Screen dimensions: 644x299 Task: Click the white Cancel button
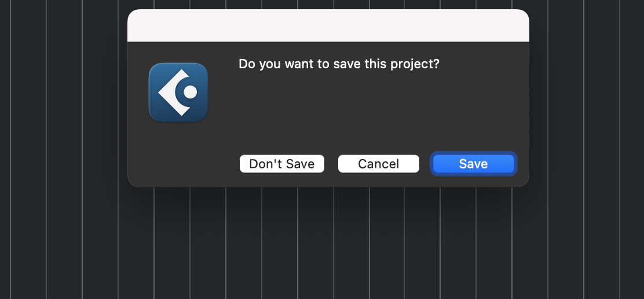coord(379,164)
